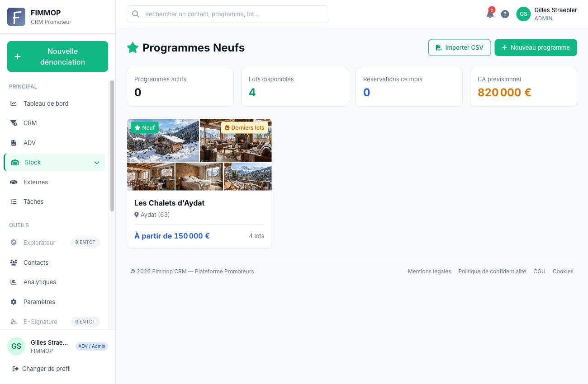Open the Tâches menu item
Image resolution: width=588 pixels, height=384 pixels.
54,201
